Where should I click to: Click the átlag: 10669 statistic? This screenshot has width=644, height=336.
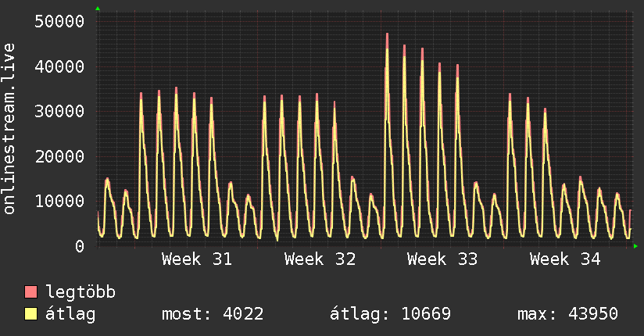coord(390,314)
